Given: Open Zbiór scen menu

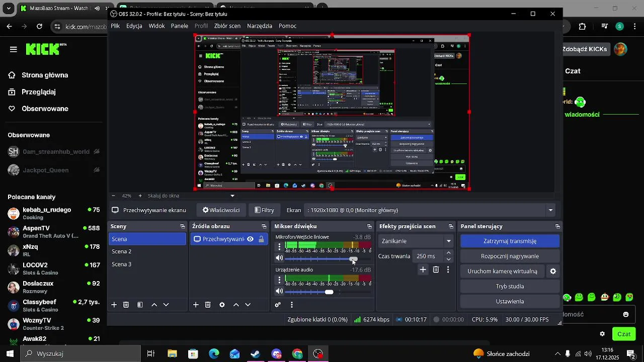Looking at the screenshot, I should click(x=227, y=26).
